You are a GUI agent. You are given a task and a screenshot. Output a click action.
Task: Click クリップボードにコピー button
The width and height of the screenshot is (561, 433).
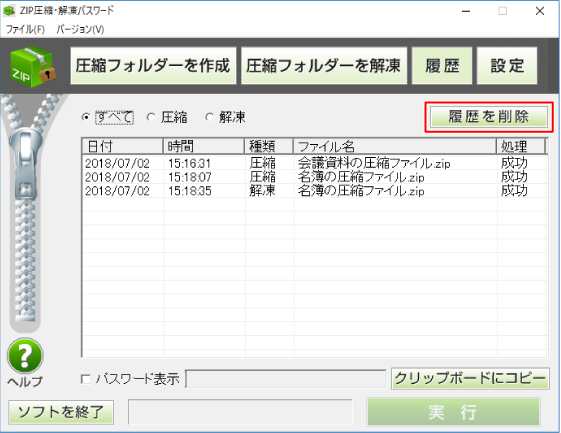point(470,378)
